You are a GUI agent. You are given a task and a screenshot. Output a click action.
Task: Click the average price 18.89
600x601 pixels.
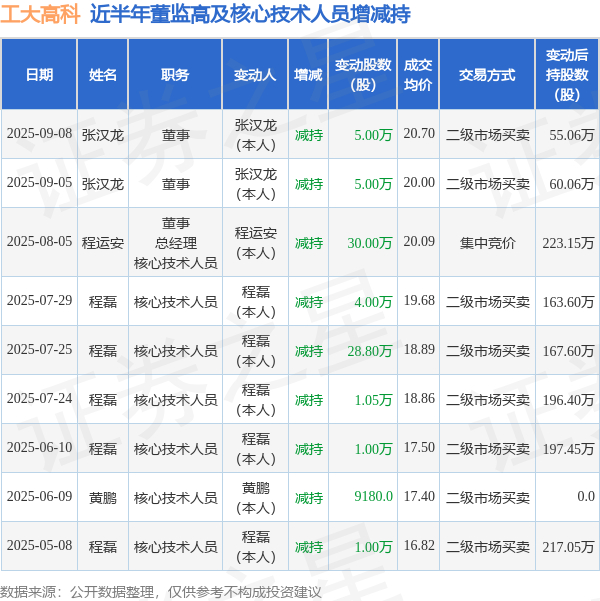click(x=419, y=350)
